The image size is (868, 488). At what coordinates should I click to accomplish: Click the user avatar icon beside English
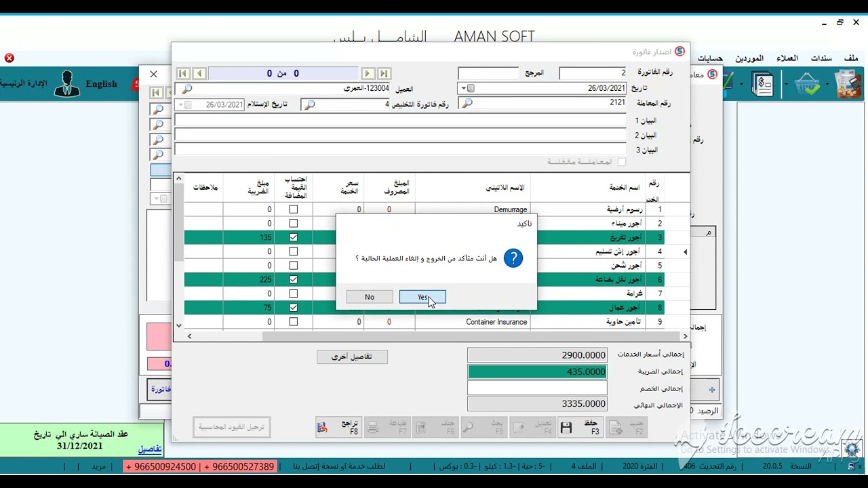pyautogui.click(x=66, y=84)
